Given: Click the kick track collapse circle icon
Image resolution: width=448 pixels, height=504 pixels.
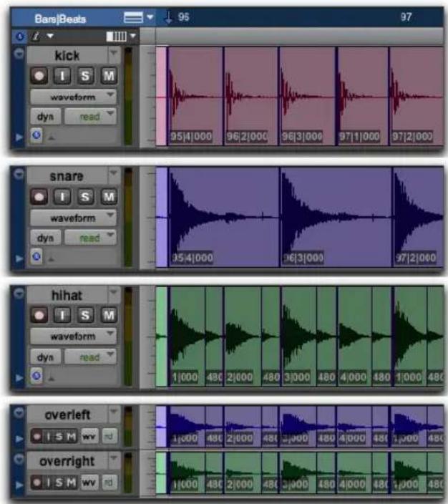Looking at the screenshot, I should pos(19,53).
